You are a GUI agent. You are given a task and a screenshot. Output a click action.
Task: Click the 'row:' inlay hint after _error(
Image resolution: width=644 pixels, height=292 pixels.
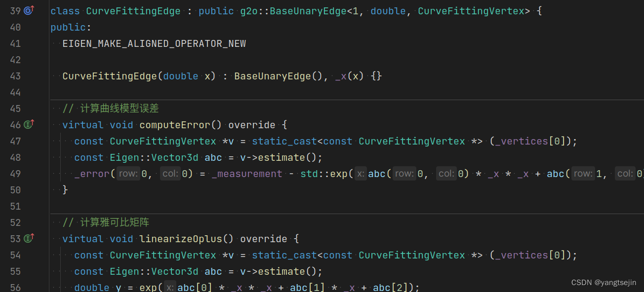click(x=128, y=174)
